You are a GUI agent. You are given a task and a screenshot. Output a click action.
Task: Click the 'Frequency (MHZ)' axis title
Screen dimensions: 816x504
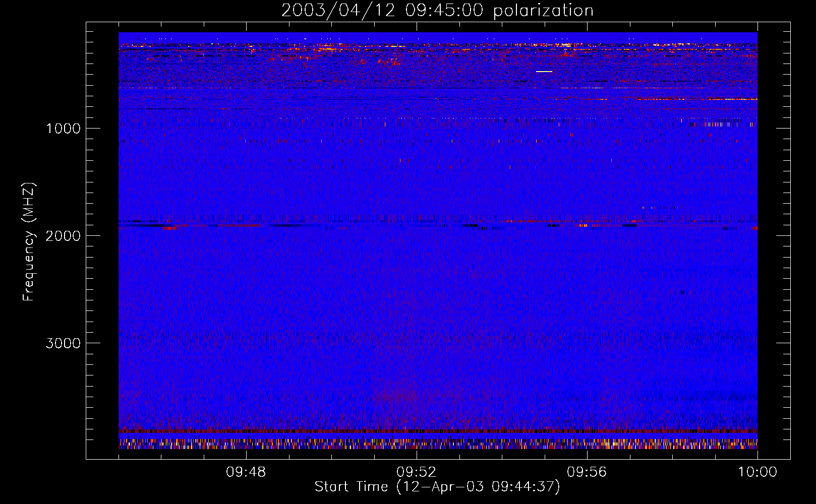[29, 242]
